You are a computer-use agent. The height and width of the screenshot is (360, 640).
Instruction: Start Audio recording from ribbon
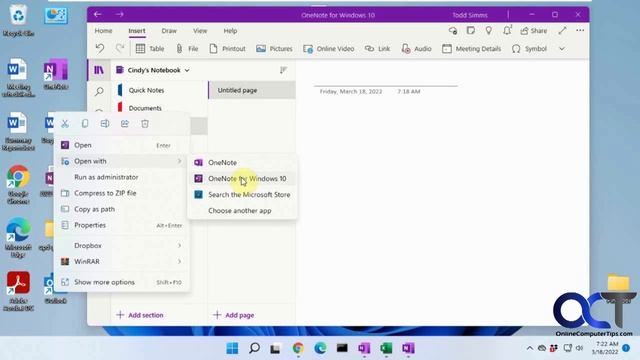(416, 49)
